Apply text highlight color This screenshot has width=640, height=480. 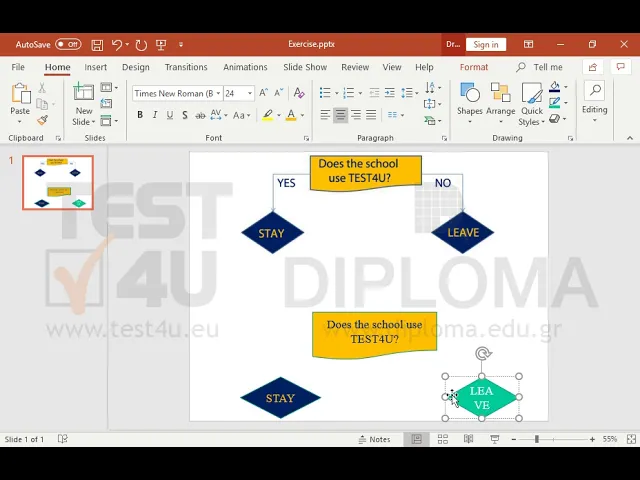pos(268,116)
